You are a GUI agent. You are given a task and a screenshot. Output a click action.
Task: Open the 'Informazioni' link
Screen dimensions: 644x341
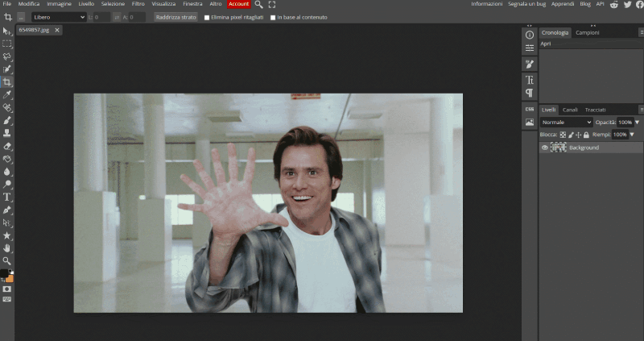[487, 4]
